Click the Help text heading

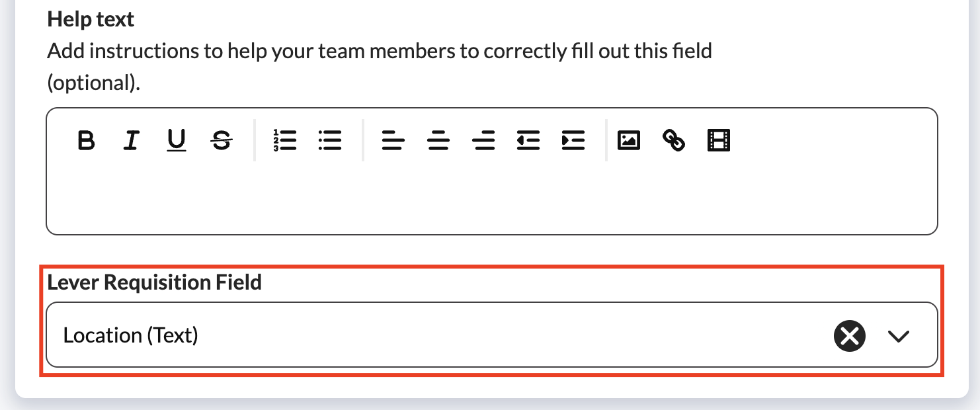pyautogui.click(x=91, y=19)
